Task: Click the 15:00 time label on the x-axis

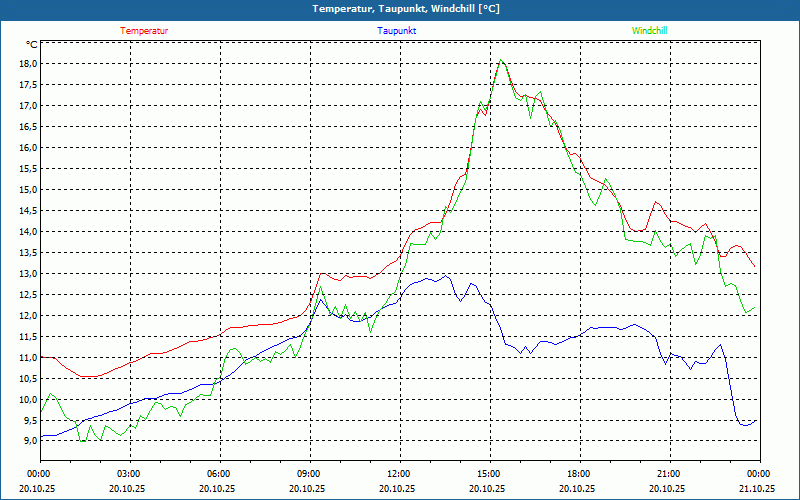Action: pos(488,474)
